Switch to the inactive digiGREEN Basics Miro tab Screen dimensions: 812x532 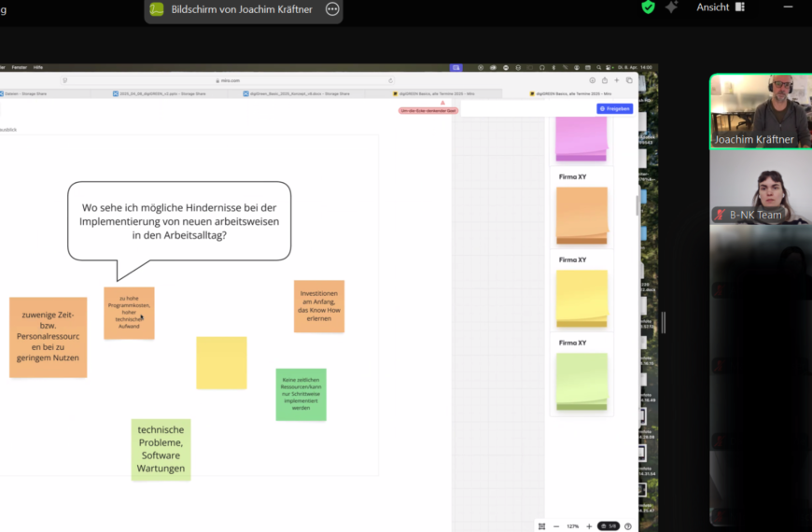click(x=433, y=93)
